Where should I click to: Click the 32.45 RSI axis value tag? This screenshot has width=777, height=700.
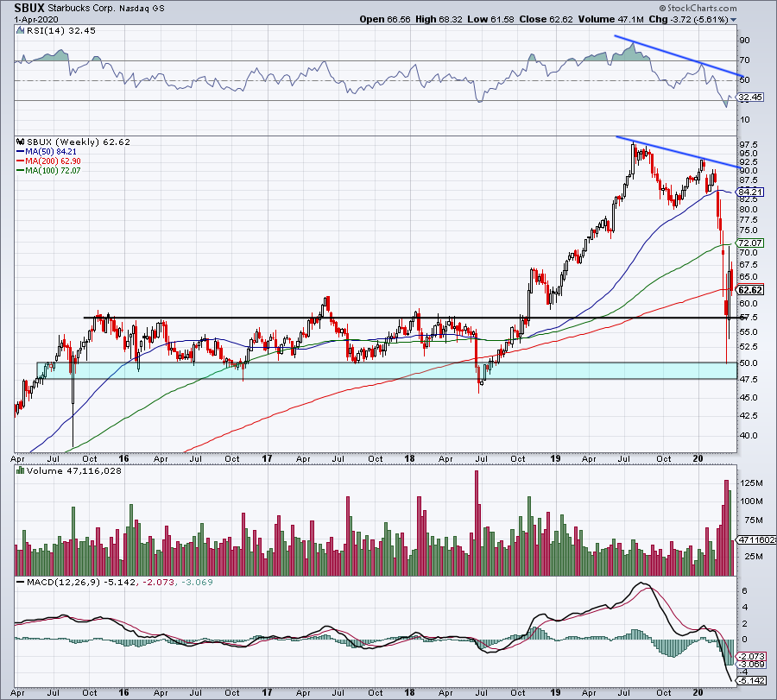click(x=751, y=97)
